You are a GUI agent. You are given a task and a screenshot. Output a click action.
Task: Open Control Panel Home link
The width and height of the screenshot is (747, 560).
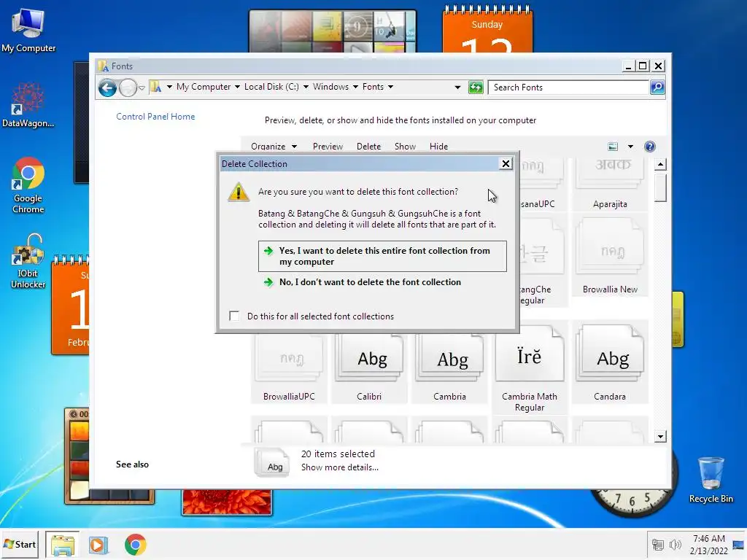tap(155, 116)
